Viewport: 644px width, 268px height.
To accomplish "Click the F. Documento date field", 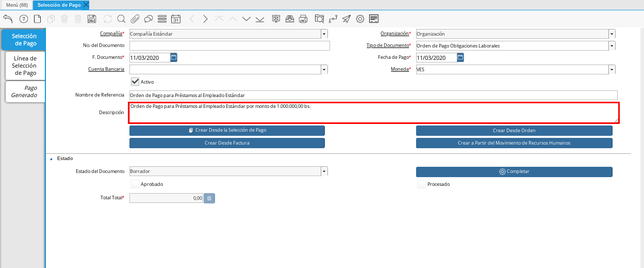I will 150,57.
